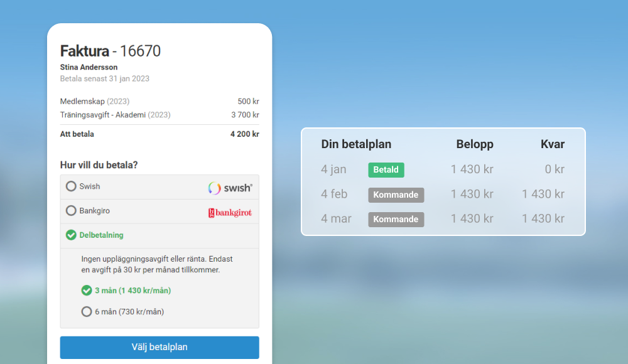This screenshot has width=628, height=364.
Task: Click the Stina Andersson name
Action: point(89,67)
